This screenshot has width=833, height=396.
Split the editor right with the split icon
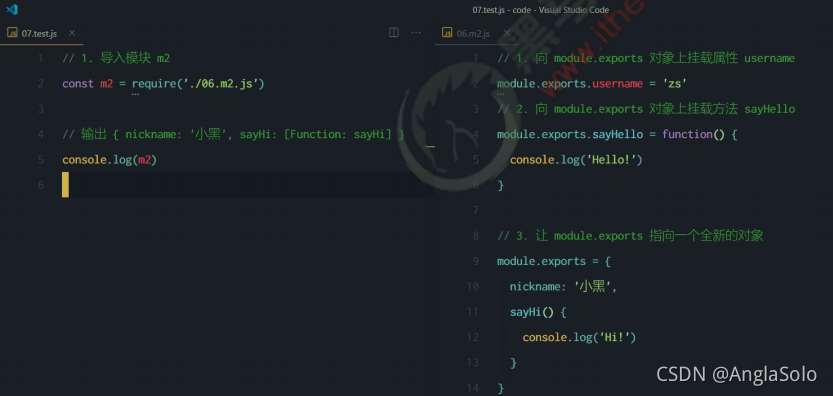pyautogui.click(x=394, y=33)
